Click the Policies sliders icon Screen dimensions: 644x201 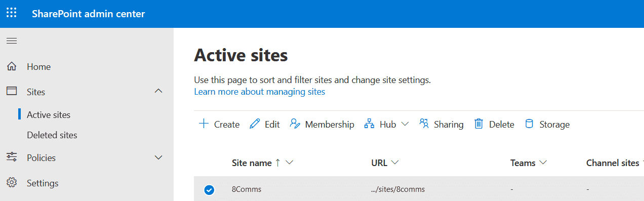[x=12, y=157]
